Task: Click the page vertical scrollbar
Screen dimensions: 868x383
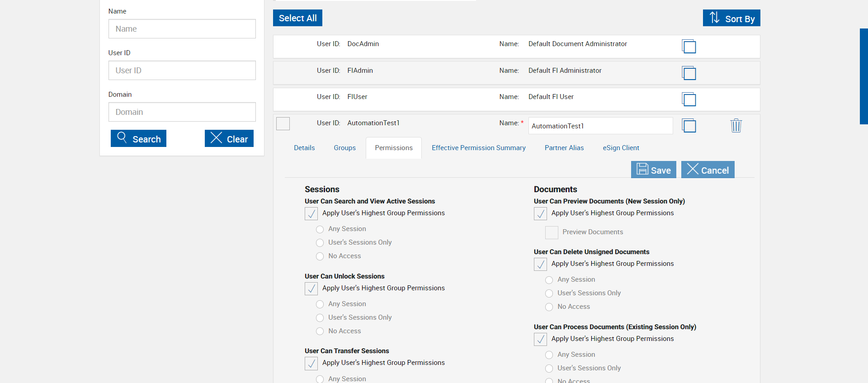Action: pos(863,76)
